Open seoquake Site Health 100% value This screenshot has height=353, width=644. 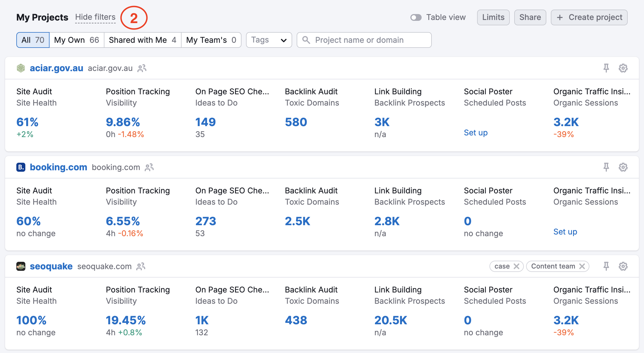31,320
